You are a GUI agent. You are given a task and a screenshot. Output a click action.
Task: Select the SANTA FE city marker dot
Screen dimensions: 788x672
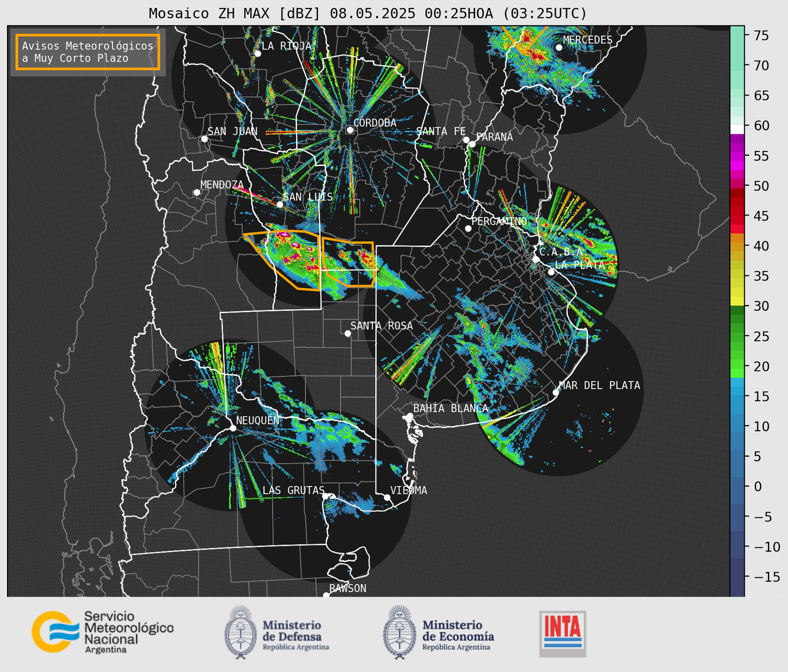pyautogui.click(x=466, y=140)
